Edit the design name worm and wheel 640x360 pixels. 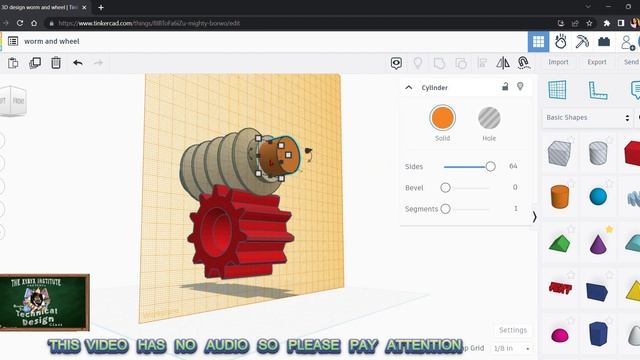tap(51, 41)
